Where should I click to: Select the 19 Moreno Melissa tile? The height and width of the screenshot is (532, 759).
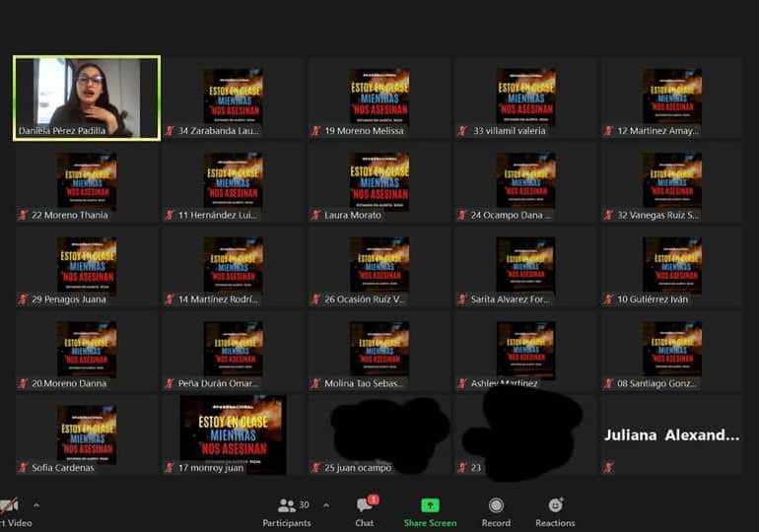[x=379, y=98]
